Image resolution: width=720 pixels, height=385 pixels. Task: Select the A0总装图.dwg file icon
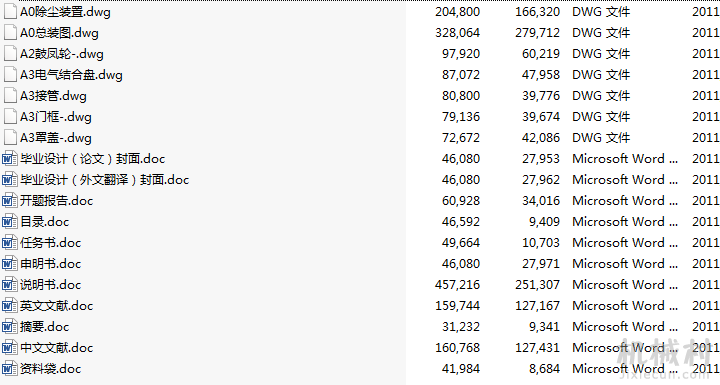click(x=10, y=33)
